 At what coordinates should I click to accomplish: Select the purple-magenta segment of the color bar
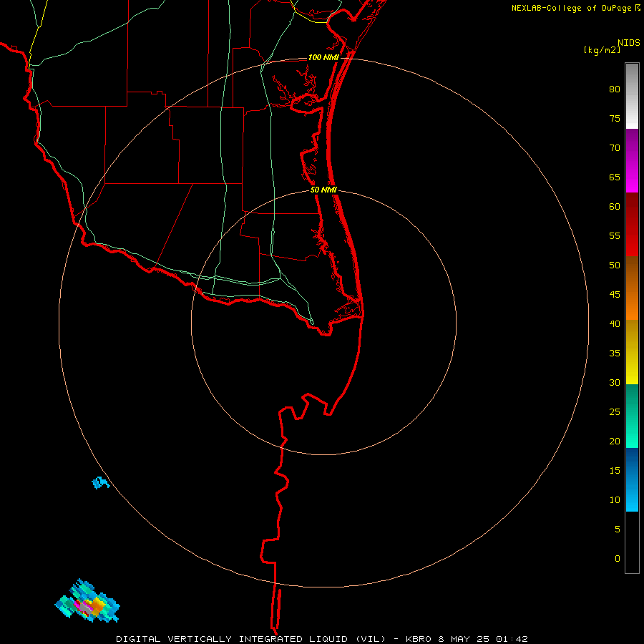coord(632,160)
